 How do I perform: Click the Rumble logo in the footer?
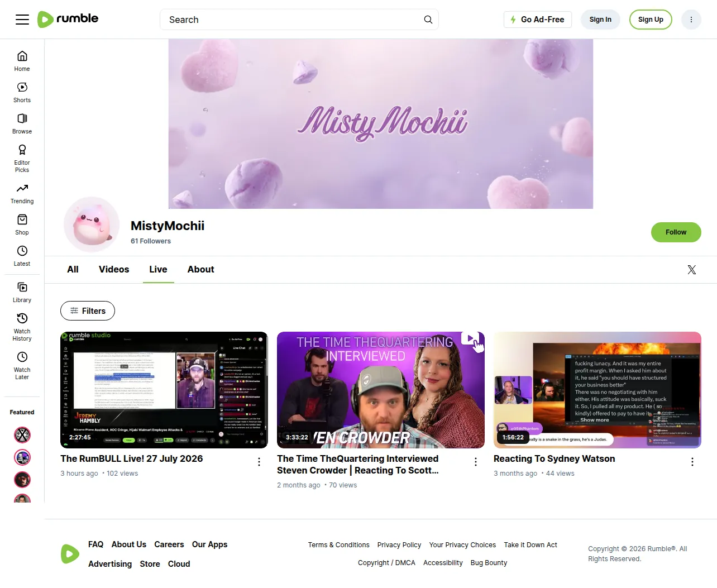pos(70,554)
